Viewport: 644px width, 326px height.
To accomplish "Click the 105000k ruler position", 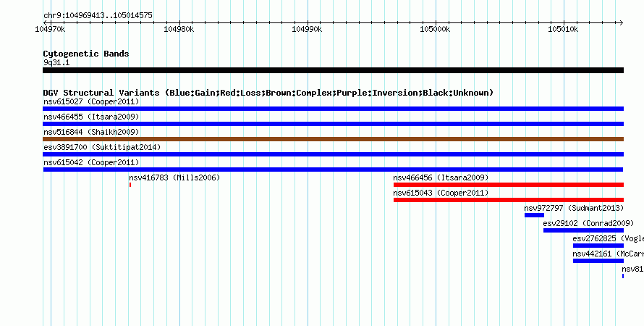I will click(x=435, y=29).
